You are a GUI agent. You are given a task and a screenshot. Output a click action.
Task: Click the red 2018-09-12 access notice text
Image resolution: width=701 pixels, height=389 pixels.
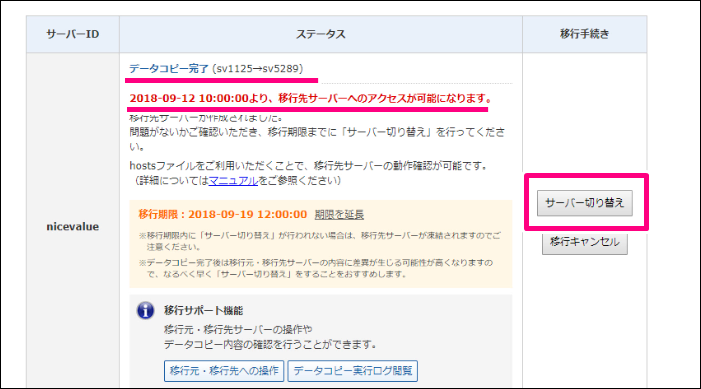[311, 98]
